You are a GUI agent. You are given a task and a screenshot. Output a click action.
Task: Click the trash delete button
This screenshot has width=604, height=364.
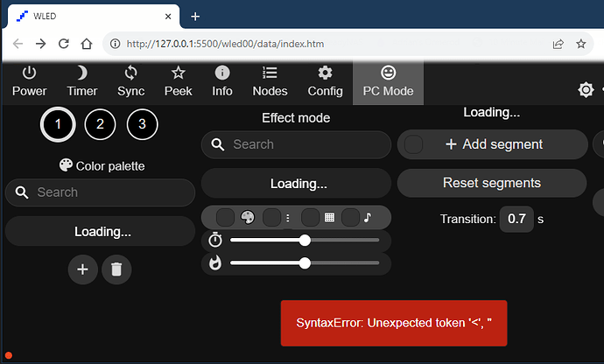point(116,269)
